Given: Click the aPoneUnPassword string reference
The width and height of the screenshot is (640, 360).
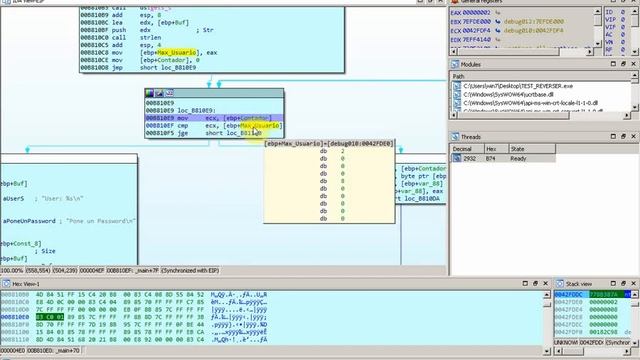Looking at the screenshot, I should (29, 221).
